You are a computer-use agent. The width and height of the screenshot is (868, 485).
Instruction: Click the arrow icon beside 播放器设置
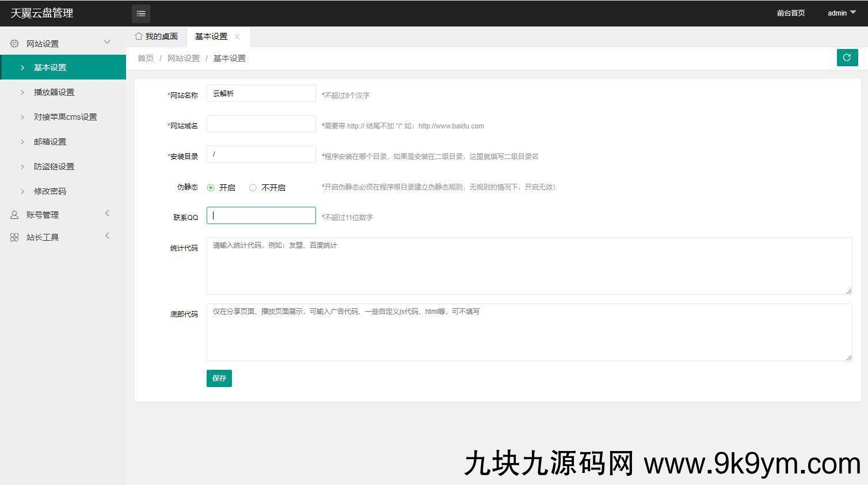click(22, 92)
